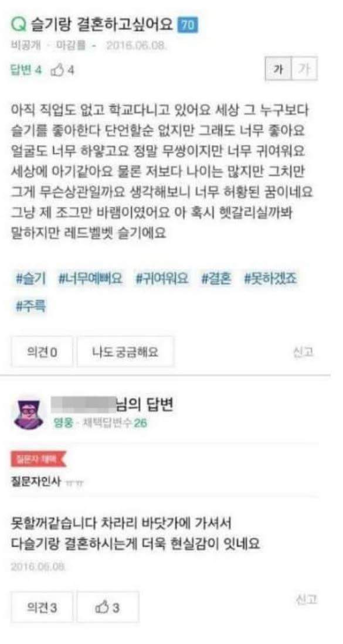Open the #너무예뻐요 hashtag
The image size is (343, 644).
coord(90,279)
